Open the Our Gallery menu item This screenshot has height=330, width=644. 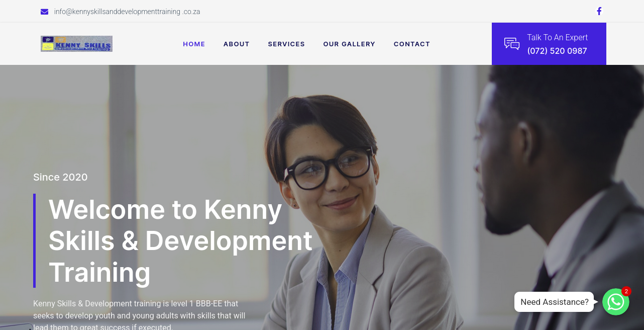click(x=349, y=44)
